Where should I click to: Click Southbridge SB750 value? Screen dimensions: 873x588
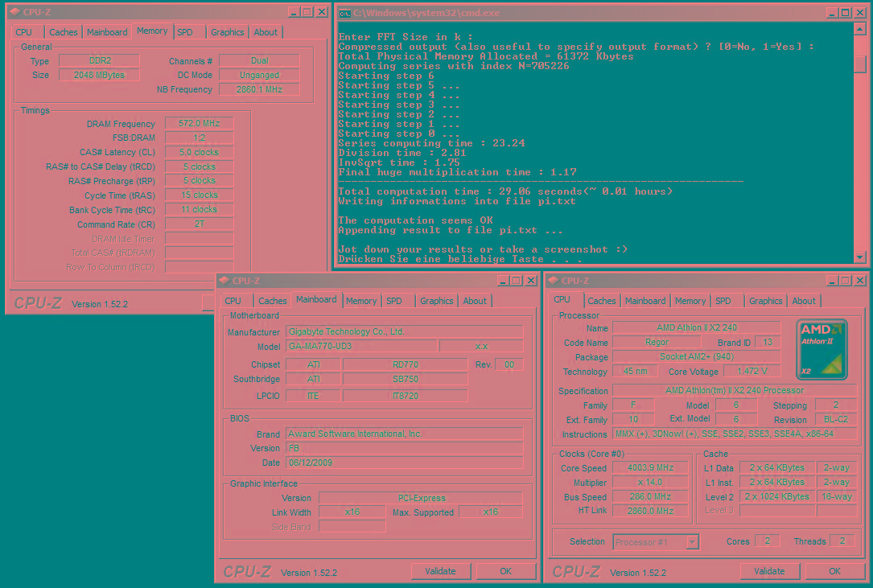click(405, 379)
